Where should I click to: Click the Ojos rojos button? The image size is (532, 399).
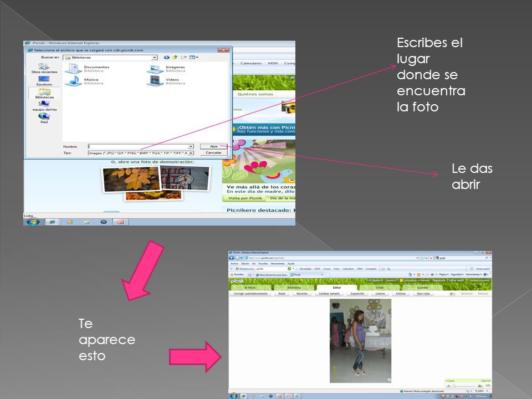423,294
